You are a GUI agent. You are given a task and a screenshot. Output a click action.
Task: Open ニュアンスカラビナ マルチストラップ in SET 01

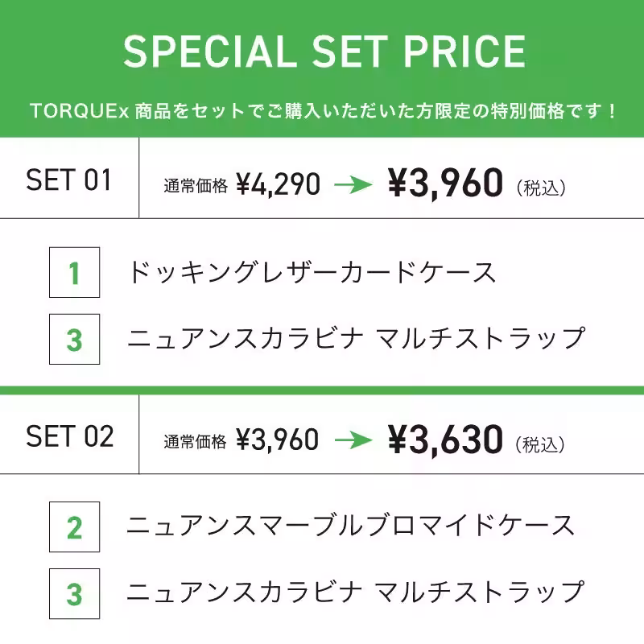[x=355, y=338]
